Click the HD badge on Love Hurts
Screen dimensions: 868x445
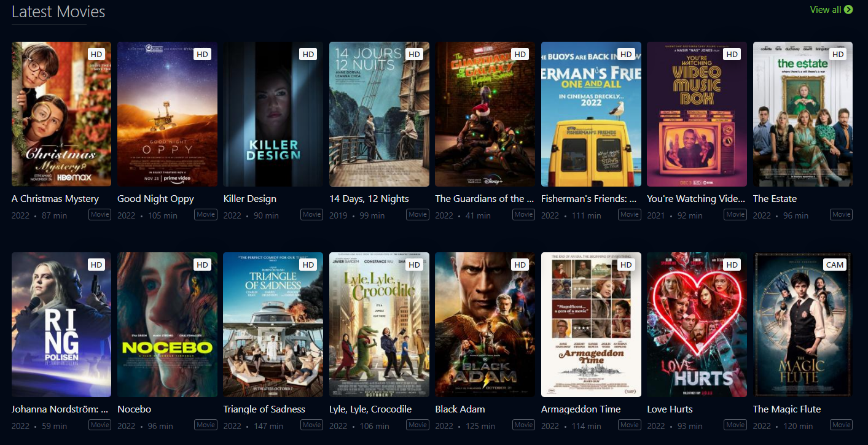click(x=732, y=265)
